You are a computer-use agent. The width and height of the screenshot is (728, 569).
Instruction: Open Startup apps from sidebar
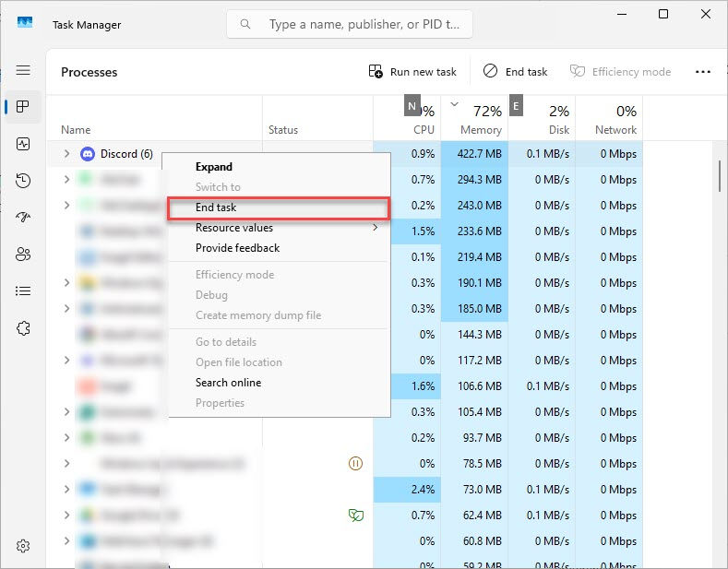tap(23, 218)
